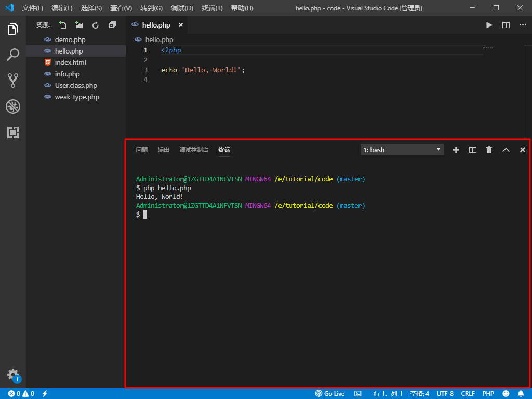Open the 选择(S) menu

pos(91,8)
